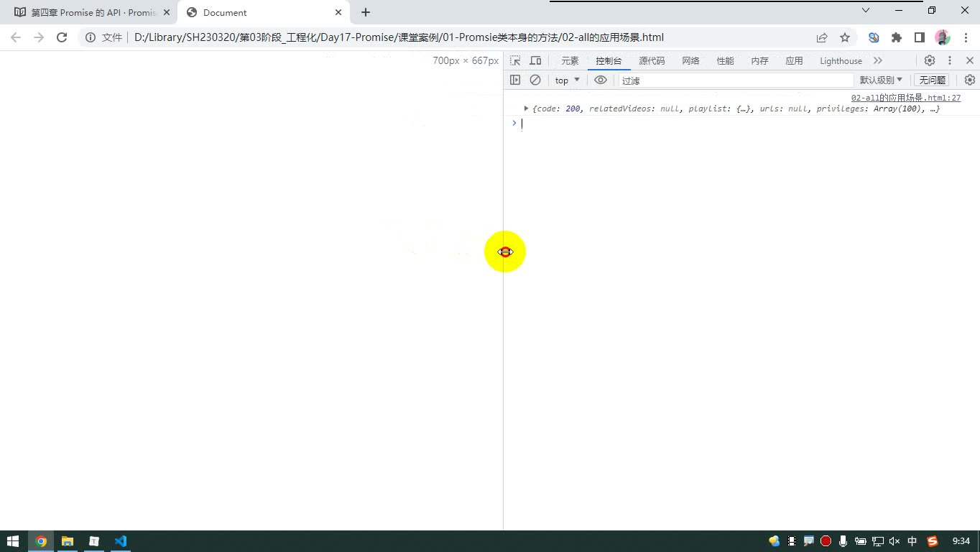
Task: Bookmark this page with star icon
Action: click(x=845, y=37)
